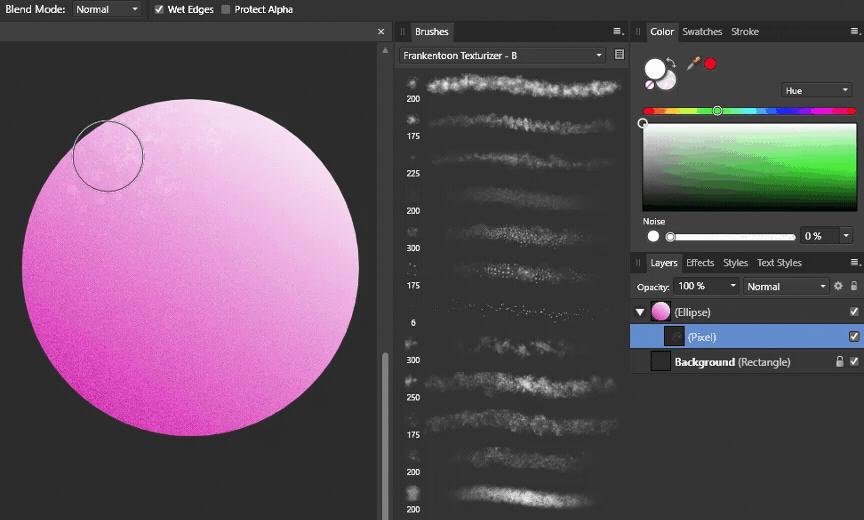Select the Color tab
This screenshot has height=520, width=864.
pos(662,31)
